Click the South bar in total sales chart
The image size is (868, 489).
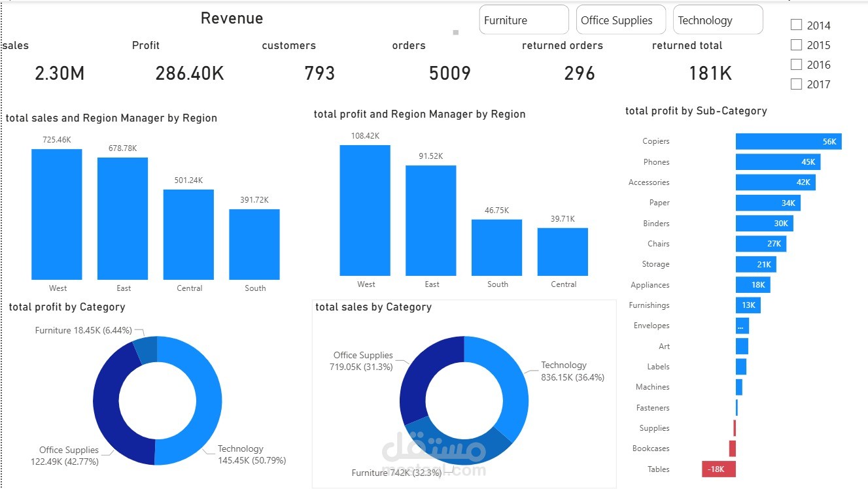(x=254, y=244)
